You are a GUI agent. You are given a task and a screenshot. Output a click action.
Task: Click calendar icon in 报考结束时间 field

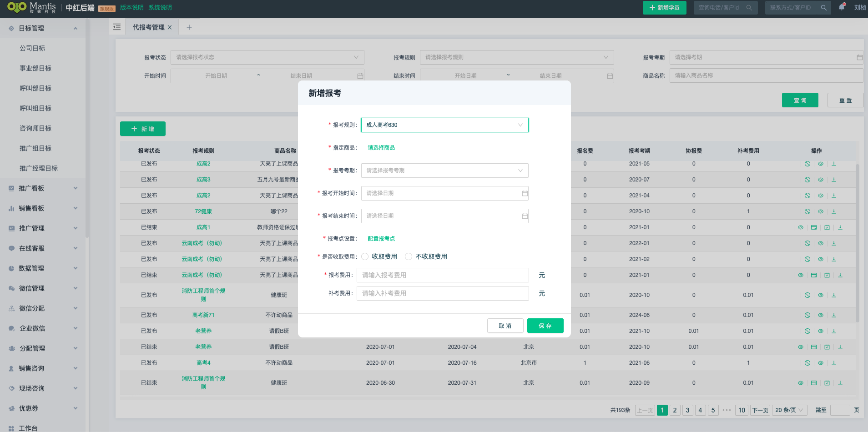(x=525, y=216)
